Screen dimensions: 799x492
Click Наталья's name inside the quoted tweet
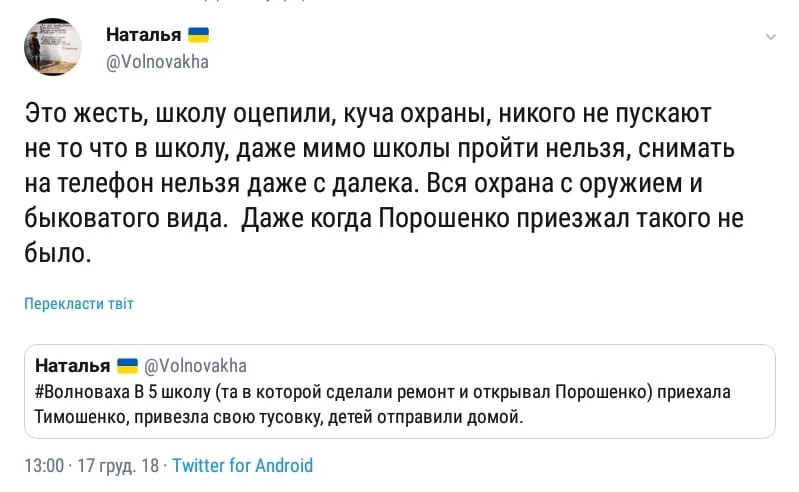tap(72, 365)
